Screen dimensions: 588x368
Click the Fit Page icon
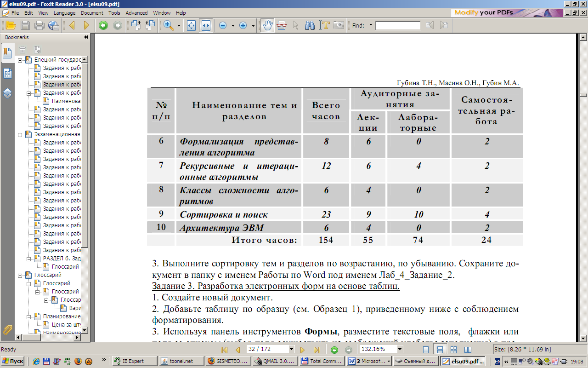click(x=192, y=25)
